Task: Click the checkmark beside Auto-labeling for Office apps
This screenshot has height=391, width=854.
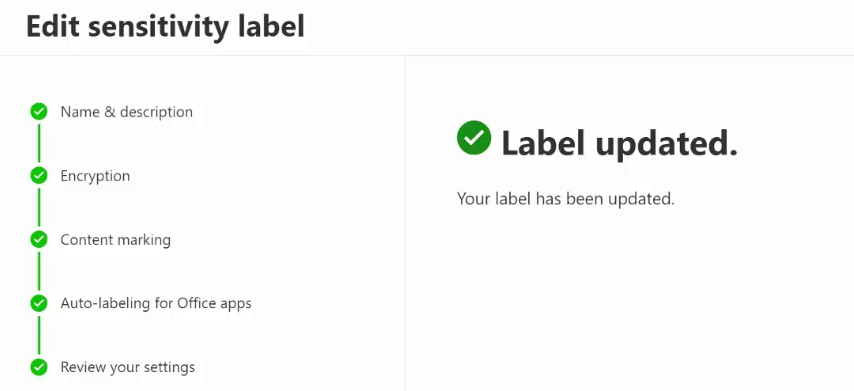Action: (x=39, y=303)
